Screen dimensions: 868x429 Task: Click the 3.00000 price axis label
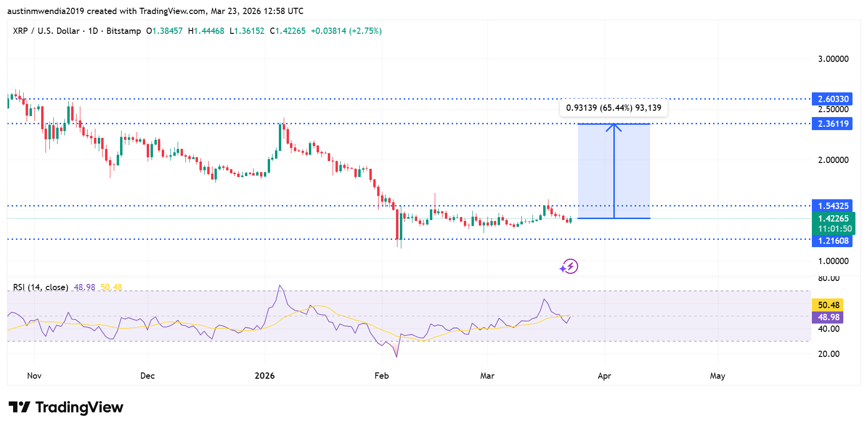[x=833, y=59]
